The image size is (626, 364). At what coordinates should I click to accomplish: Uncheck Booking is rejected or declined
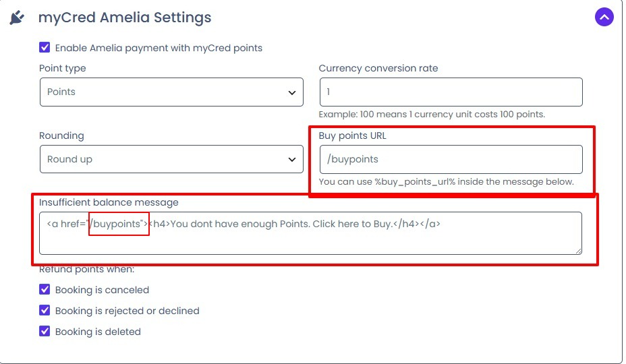tap(45, 310)
